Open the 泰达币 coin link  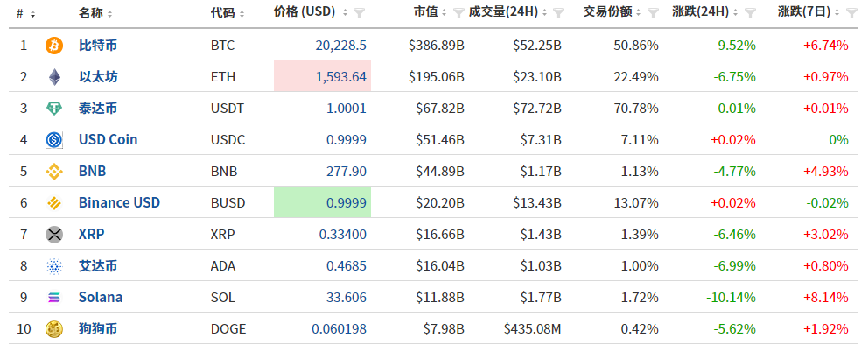pos(97,109)
